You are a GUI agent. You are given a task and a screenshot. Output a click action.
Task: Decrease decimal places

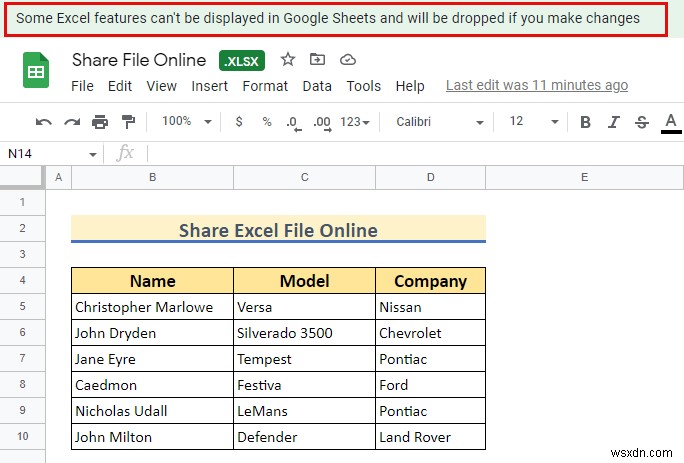(294, 123)
